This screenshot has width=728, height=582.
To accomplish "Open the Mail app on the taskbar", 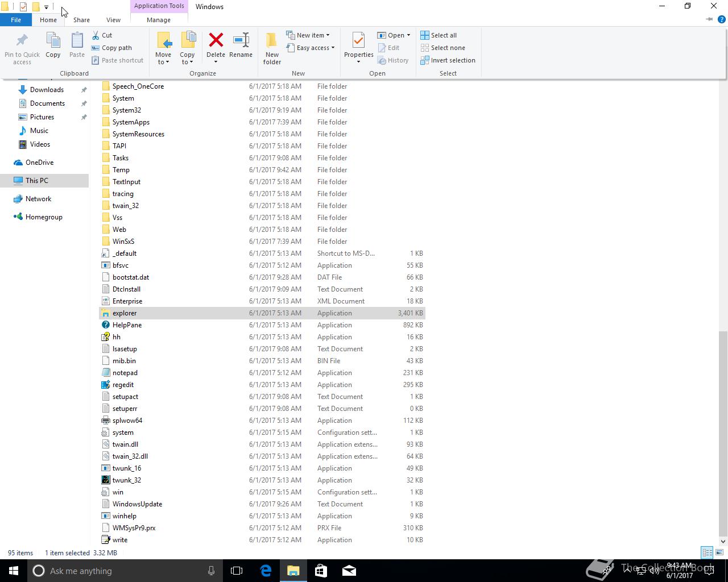I will point(349,571).
